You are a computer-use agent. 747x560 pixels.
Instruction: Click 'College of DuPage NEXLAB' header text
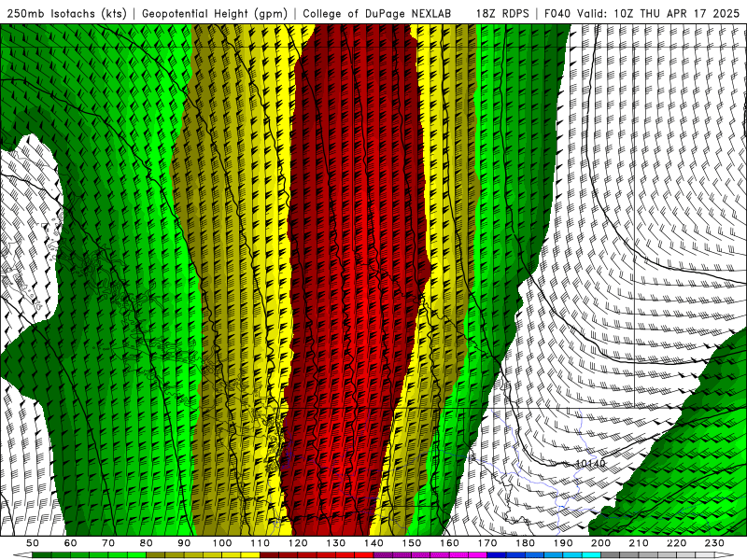pyautogui.click(x=377, y=13)
